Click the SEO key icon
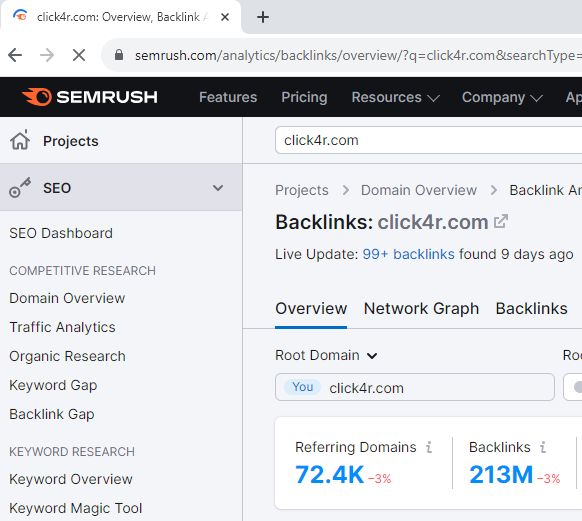582x521 pixels. [x=20, y=188]
